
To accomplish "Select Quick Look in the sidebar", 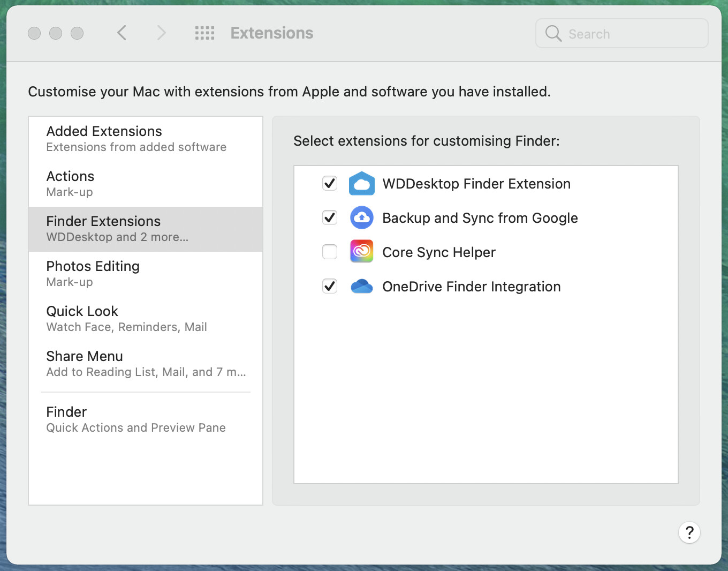I will coord(145,319).
